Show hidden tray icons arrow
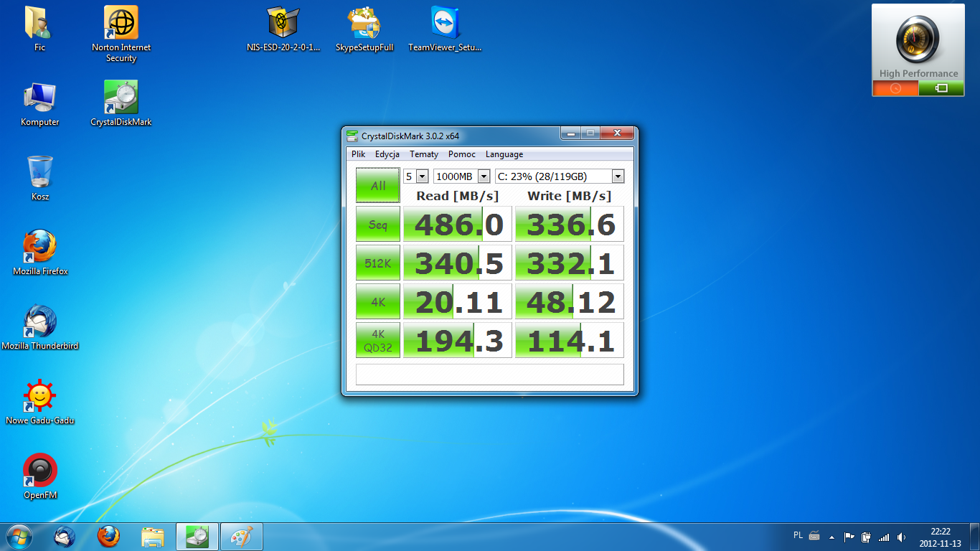980x551 pixels. [x=832, y=537]
